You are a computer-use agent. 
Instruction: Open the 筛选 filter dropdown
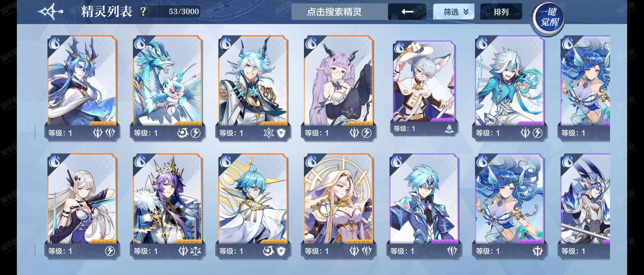453,11
